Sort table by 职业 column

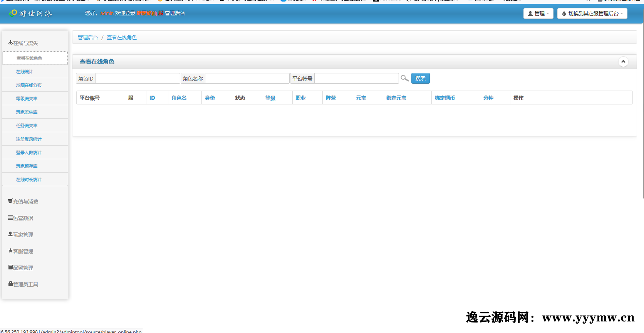point(301,98)
